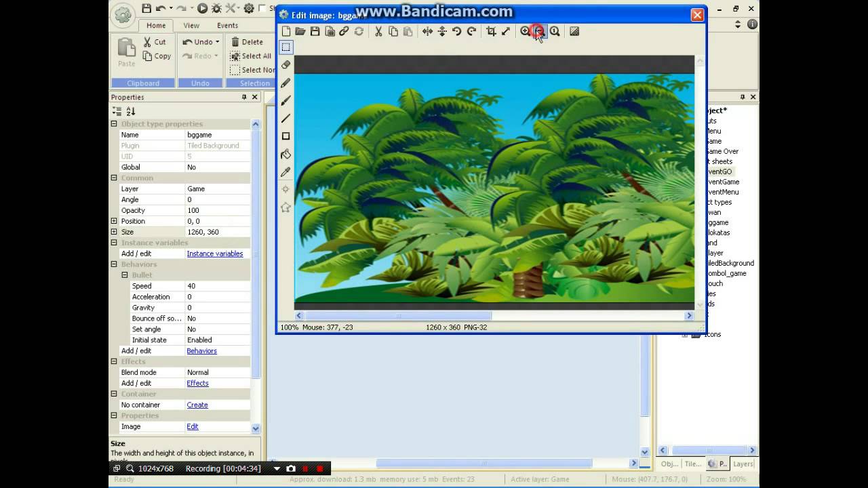Click the Debug layout bug icon
The width and height of the screenshot is (868, 488).
pos(216,9)
